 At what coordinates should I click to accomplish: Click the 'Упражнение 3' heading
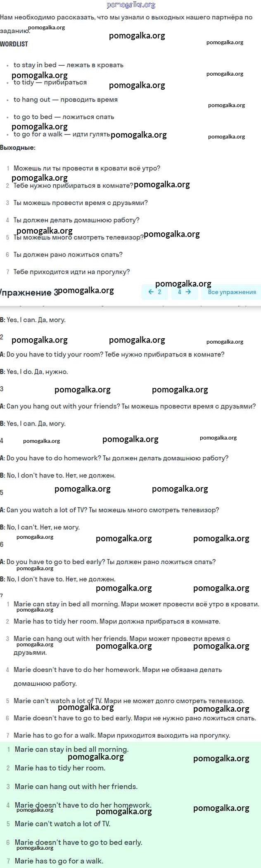[29, 293]
